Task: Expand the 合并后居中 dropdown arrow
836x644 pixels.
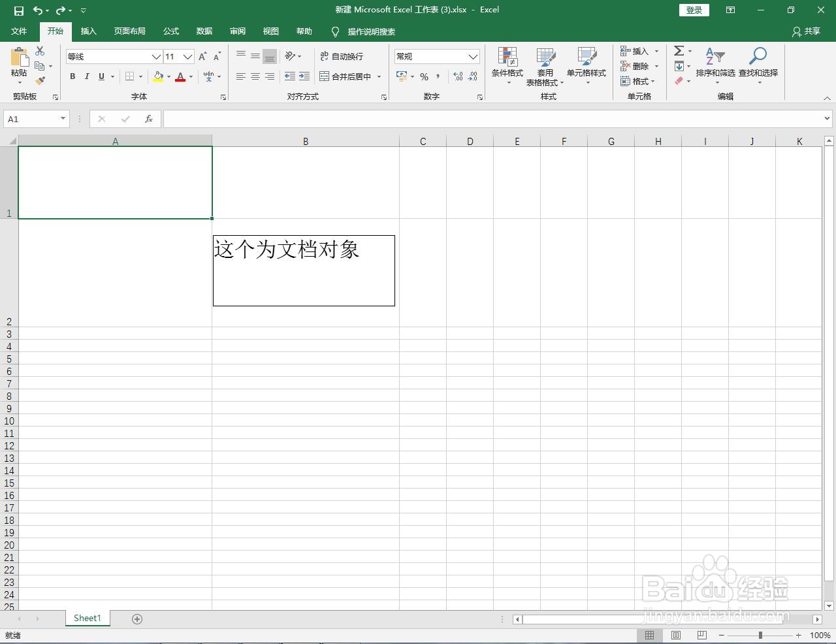Action: (379, 77)
